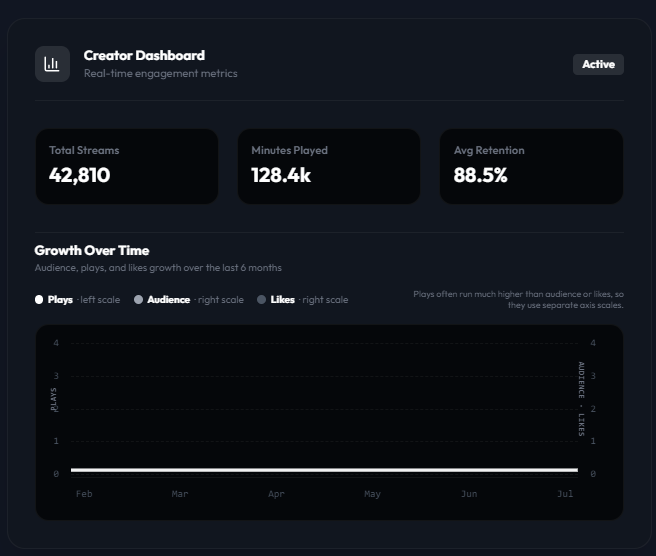
Task: Select the Jul label on chart axis
Action: pos(565,494)
